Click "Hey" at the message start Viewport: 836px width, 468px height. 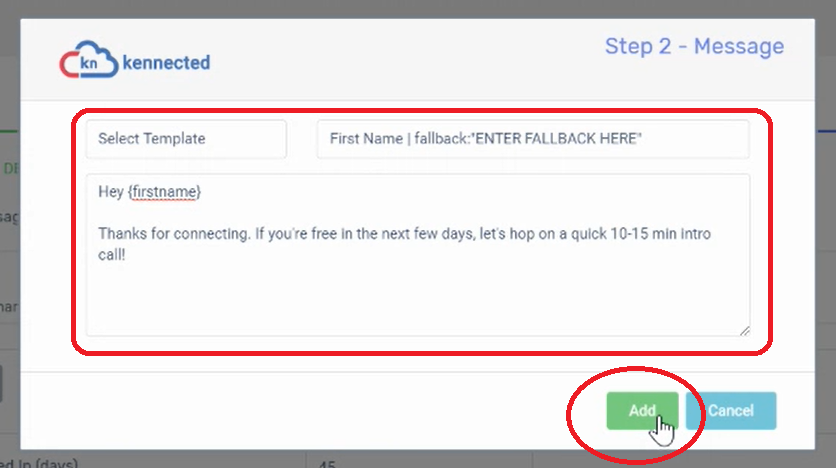[x=111, y=192]
